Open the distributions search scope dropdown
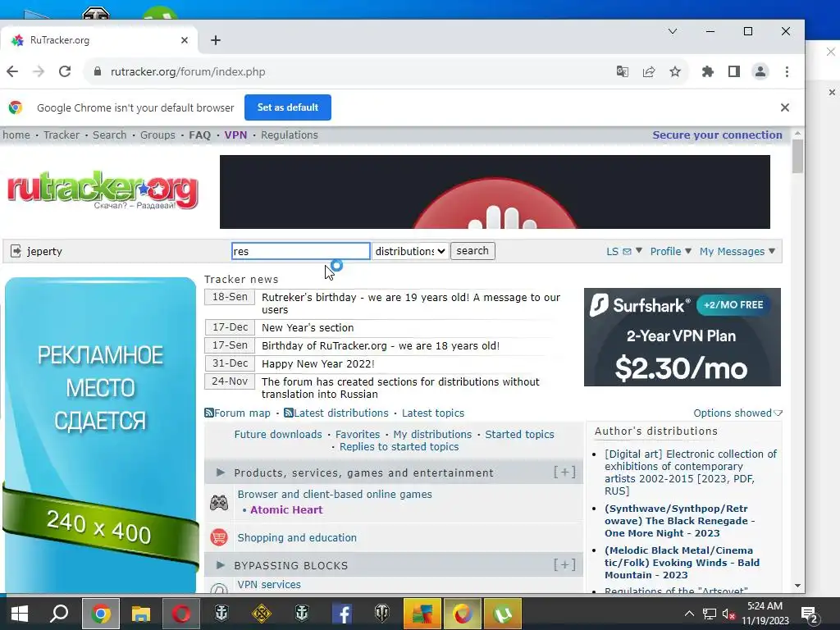This screenshot has width=840, height=630. click(410, 251)
